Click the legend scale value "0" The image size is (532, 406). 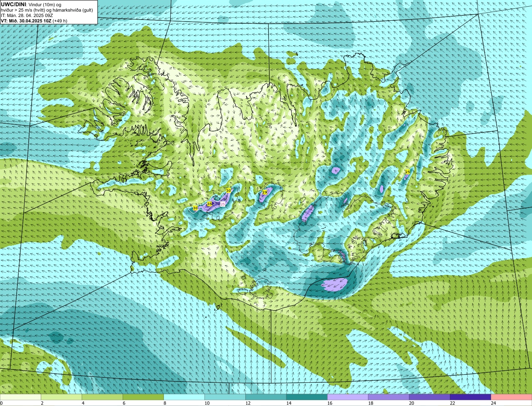(2, 403)
